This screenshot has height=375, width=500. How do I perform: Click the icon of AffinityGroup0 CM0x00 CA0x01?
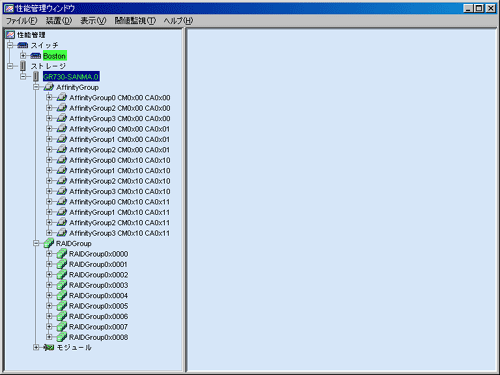[62, 129]
